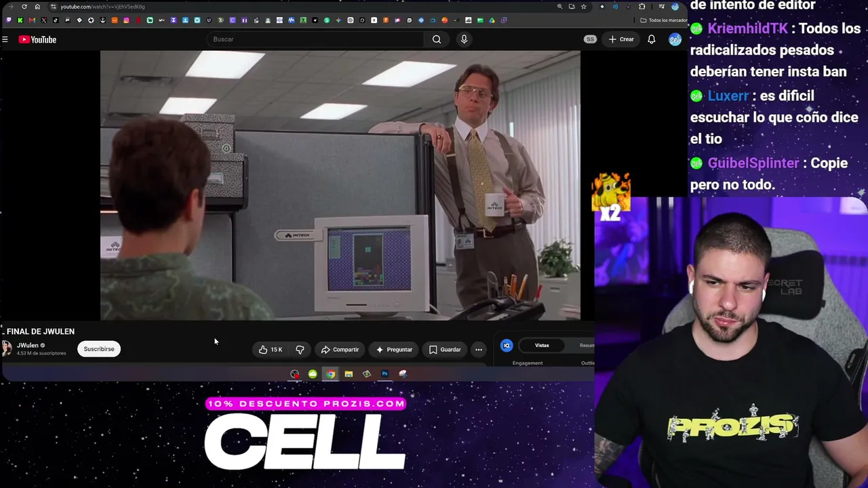The height and width of the screenshot is (488, 868).
Task: Reload the page in Chrome
Action: click(x=24, y=7)
